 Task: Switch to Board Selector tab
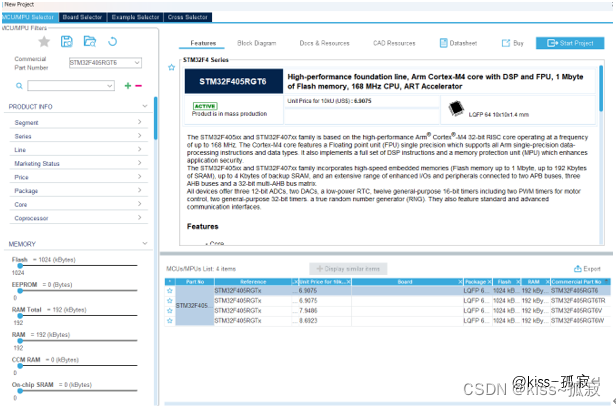coord(82,17)
